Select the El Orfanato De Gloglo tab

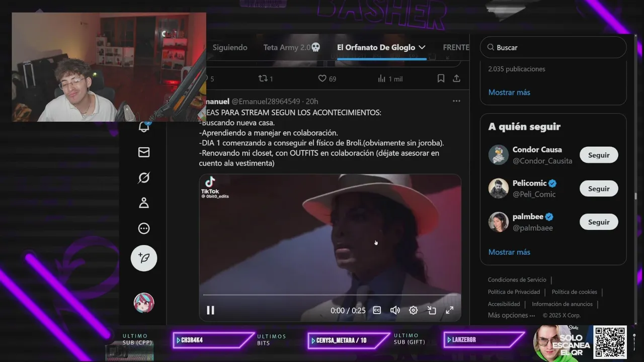pyautogui.click(x=376, y=47)
